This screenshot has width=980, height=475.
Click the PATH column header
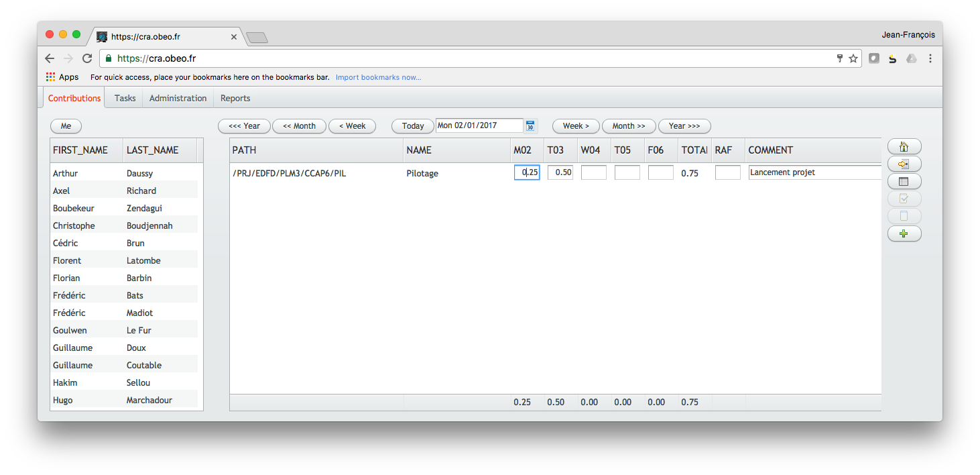(x=316, y=150)
